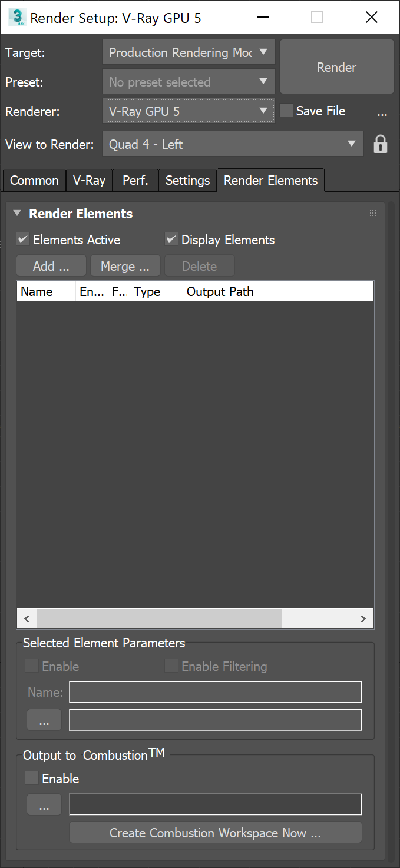400x868 pixels.
Task: Uncheck the Elements Active checkbox
Action: pos(22,240)
